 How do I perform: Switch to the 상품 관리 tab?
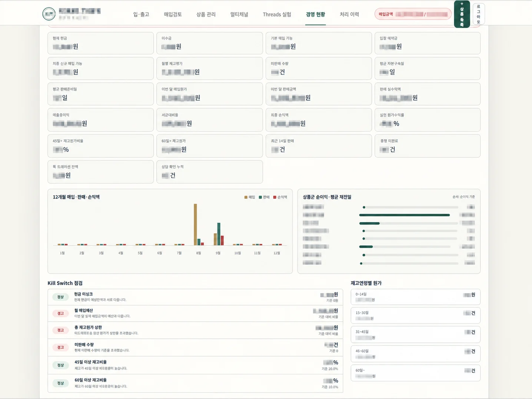(x=206, y=14)
